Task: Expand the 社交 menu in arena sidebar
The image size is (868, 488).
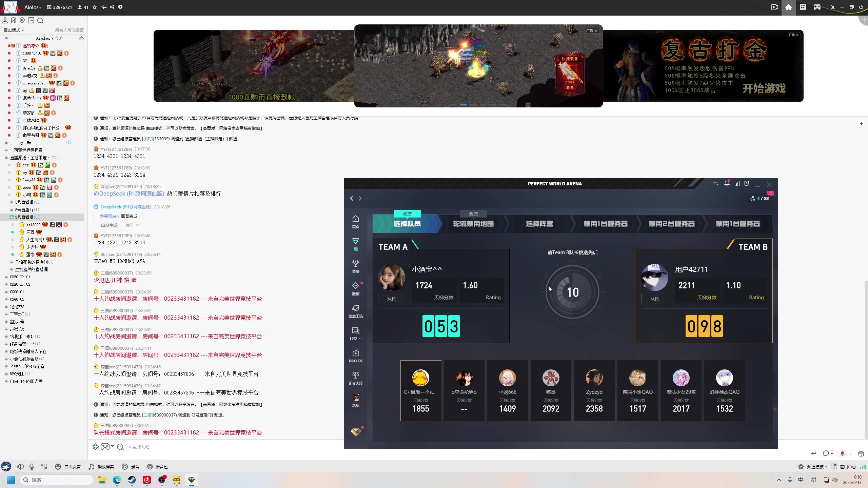Action: [355, 334]
